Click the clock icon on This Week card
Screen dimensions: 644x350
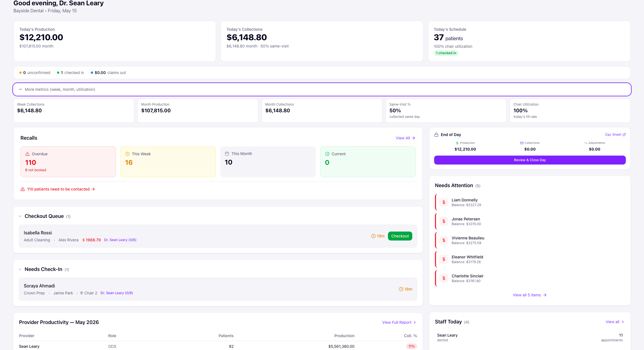(x=127, y=154)
